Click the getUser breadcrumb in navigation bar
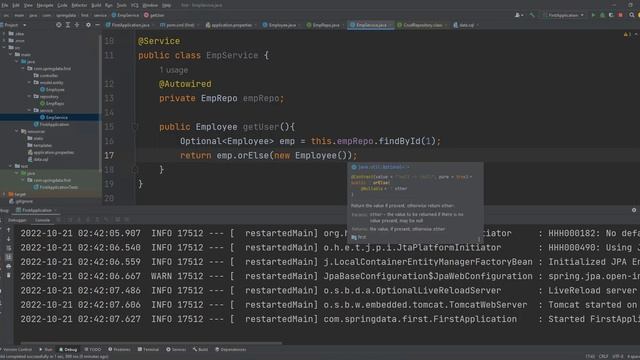 coord(154,15)
